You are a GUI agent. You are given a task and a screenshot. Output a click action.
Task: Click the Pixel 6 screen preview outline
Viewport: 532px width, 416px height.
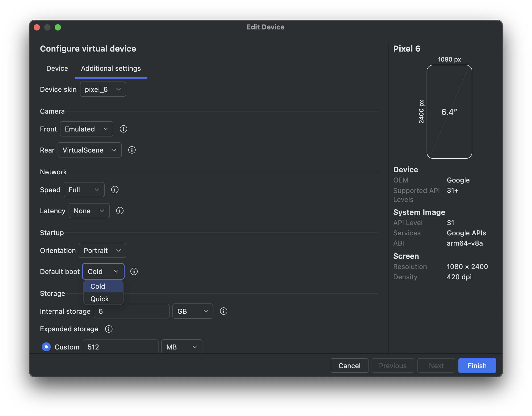449,112
